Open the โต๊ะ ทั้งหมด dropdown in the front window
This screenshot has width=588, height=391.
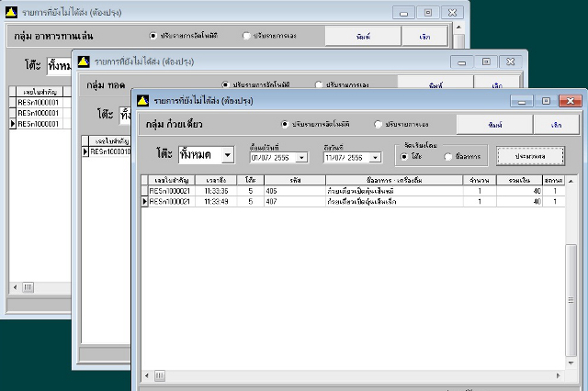[x=228, y=155]
